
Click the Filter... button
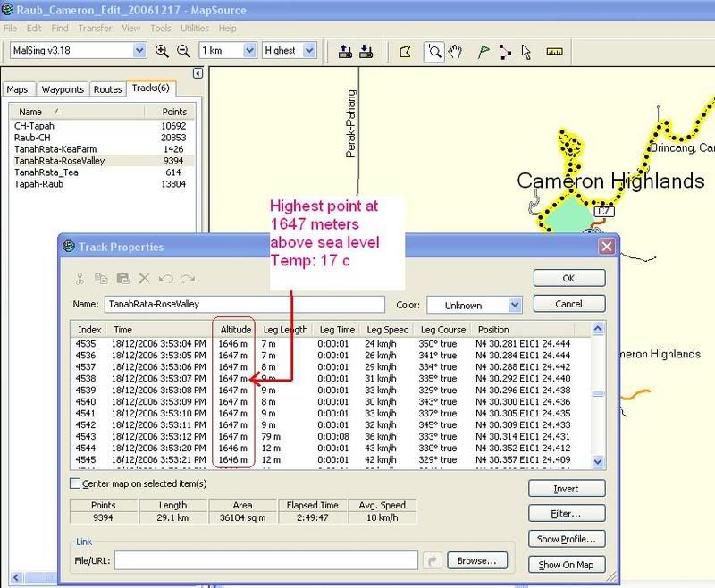[567, 514]
